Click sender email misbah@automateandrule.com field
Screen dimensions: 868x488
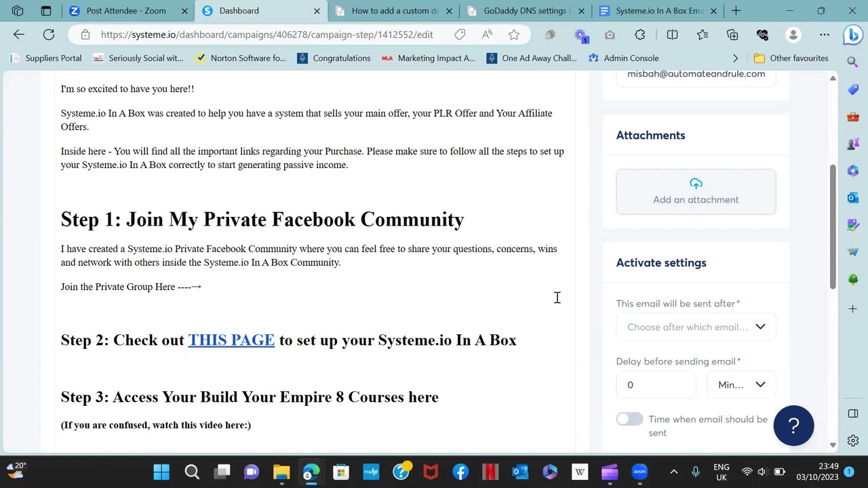click(696, 75)
